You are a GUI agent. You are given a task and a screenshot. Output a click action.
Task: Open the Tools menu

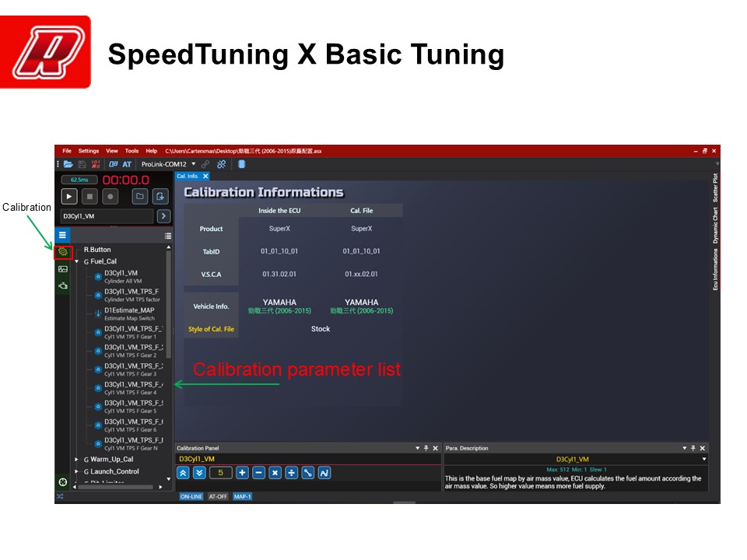click(x=132, y=151)
